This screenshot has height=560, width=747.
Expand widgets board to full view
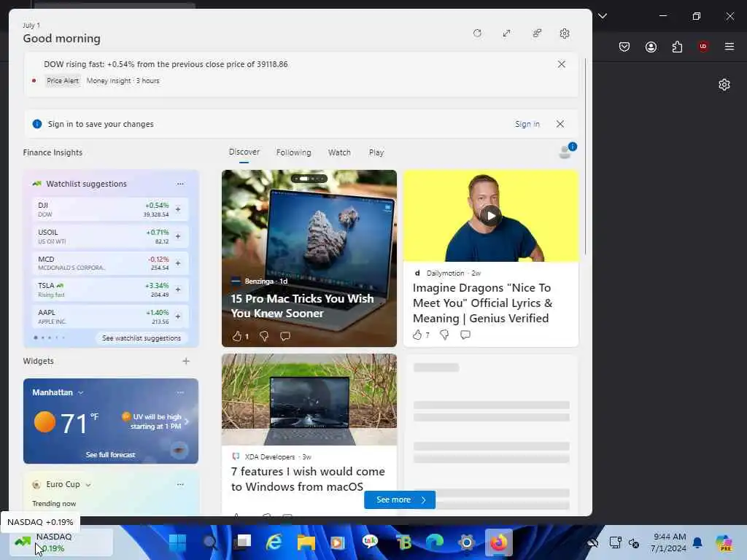coord(506,34)
